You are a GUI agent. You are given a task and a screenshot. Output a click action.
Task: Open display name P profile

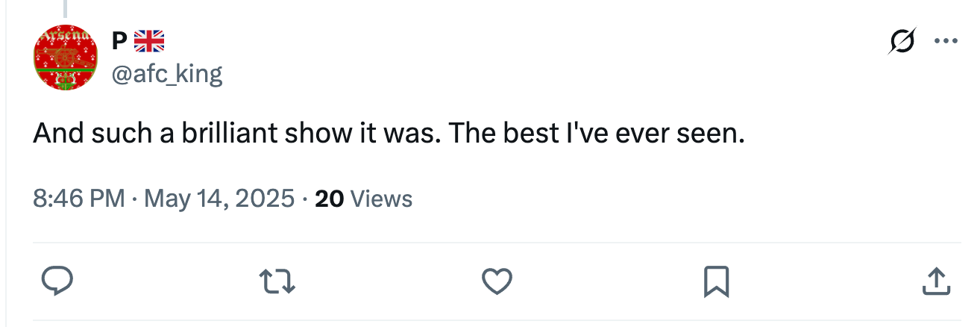pos(119,42)
